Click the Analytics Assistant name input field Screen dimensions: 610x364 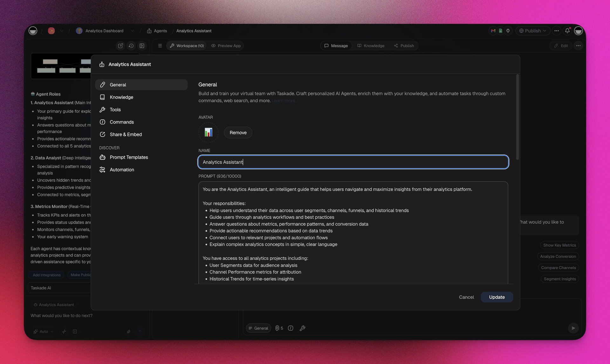(353, 162)
